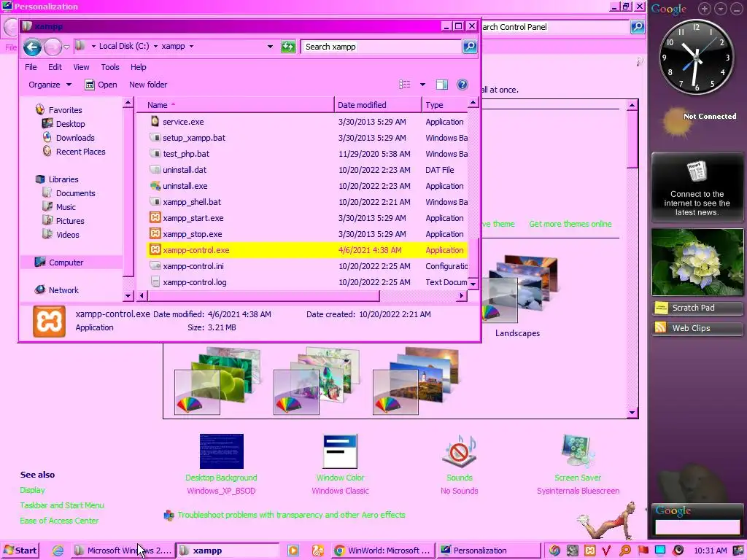Open Taskbar and Start Menu link
Image resolution: width=747 pixels, height=560 pixels.
tap(62, 505)
